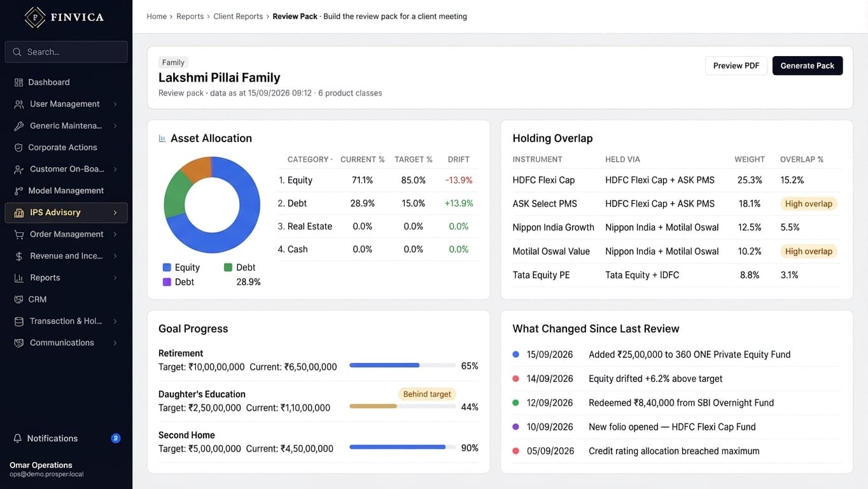Click the purple Debt legend swatch
This screenshot has height=489, width=868.
pyautogui.click(x=167, y=282)
